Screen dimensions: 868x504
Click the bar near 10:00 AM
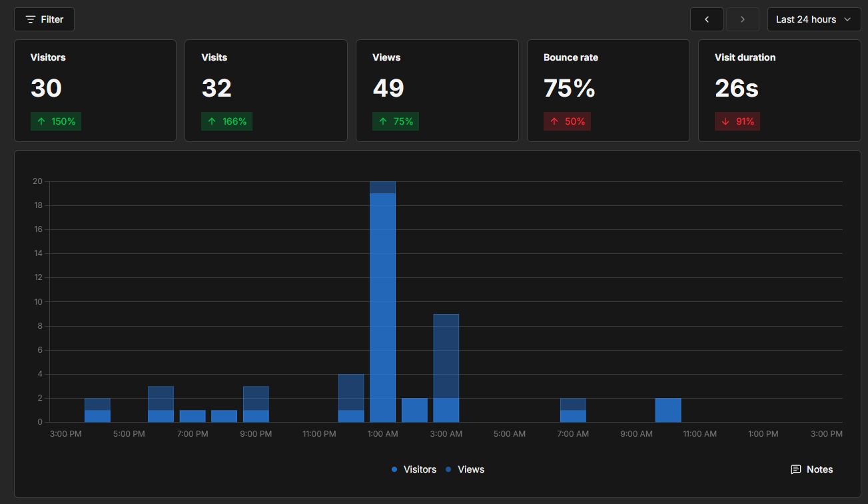tap(668, 410)
